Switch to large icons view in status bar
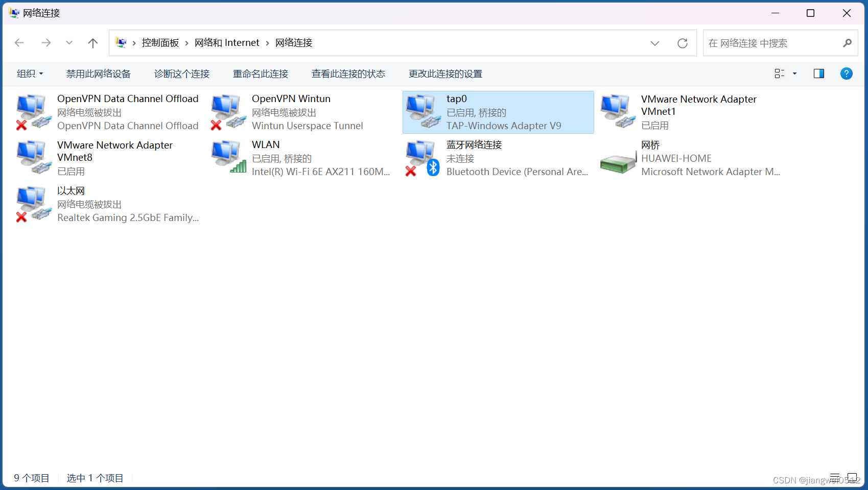 pyautogui.click(x=852, y=478)
